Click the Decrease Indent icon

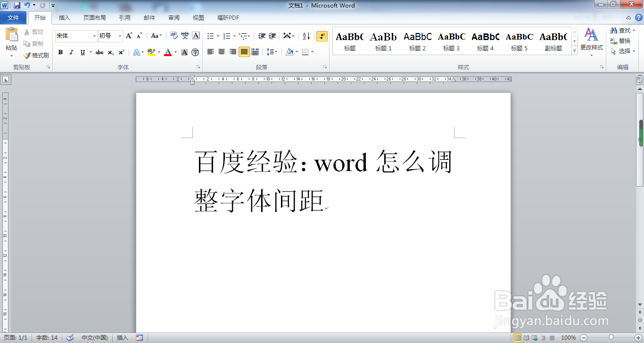coord(262,36)
